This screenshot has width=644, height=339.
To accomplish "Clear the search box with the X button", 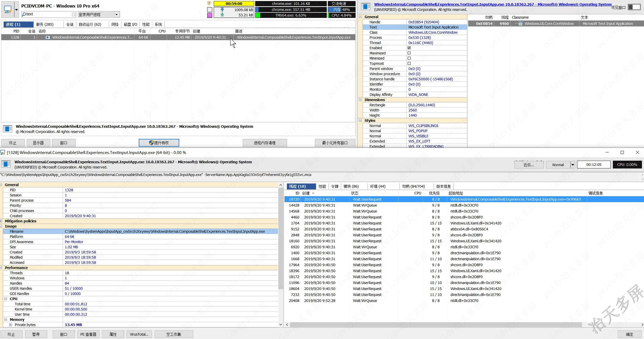I will (74, 14).
